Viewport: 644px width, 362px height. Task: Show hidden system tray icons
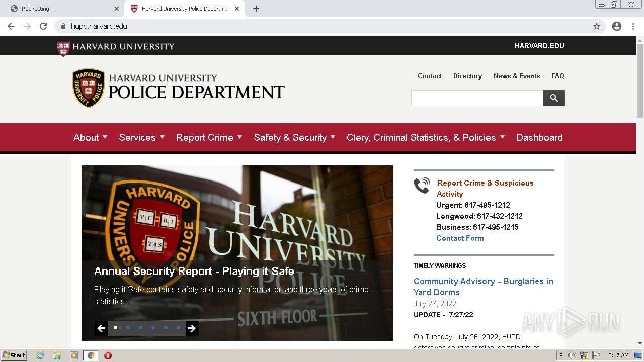(561, 355)
